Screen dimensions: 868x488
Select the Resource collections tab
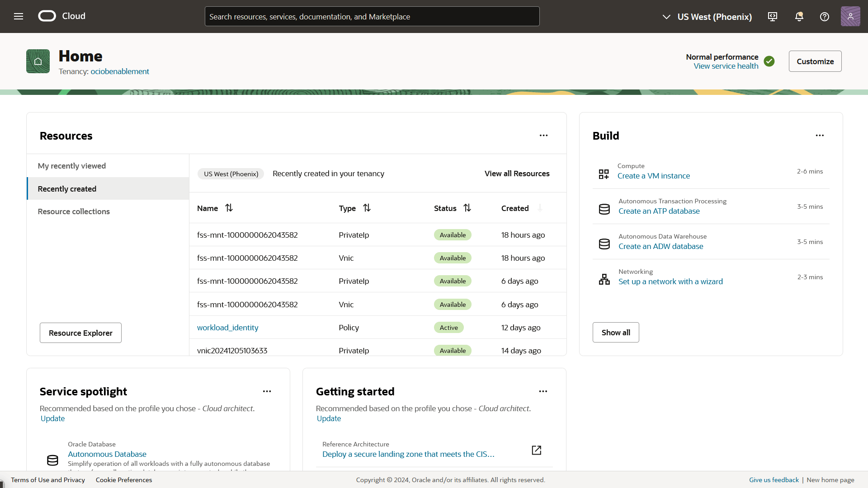[74, 211]
